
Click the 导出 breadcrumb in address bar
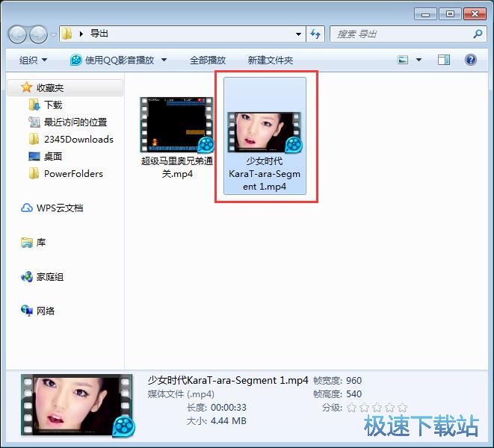(99, 34)
